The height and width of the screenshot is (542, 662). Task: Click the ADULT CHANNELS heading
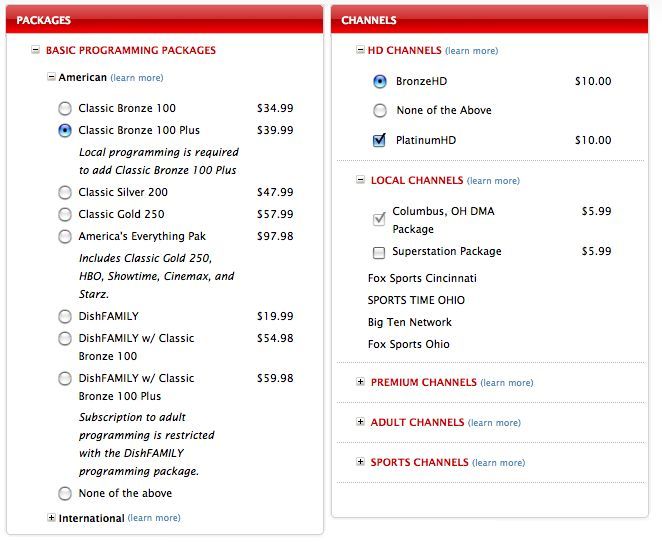417,423
